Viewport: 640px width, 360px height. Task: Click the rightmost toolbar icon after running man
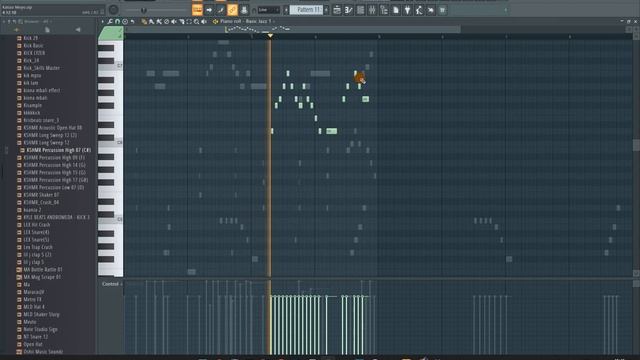coord(442,10)
